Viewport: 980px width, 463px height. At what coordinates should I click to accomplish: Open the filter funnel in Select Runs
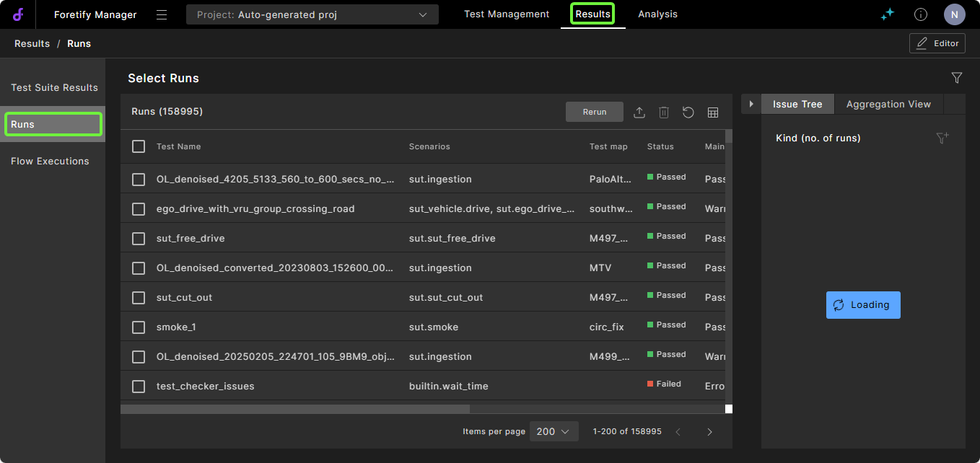tap(957, 78)
